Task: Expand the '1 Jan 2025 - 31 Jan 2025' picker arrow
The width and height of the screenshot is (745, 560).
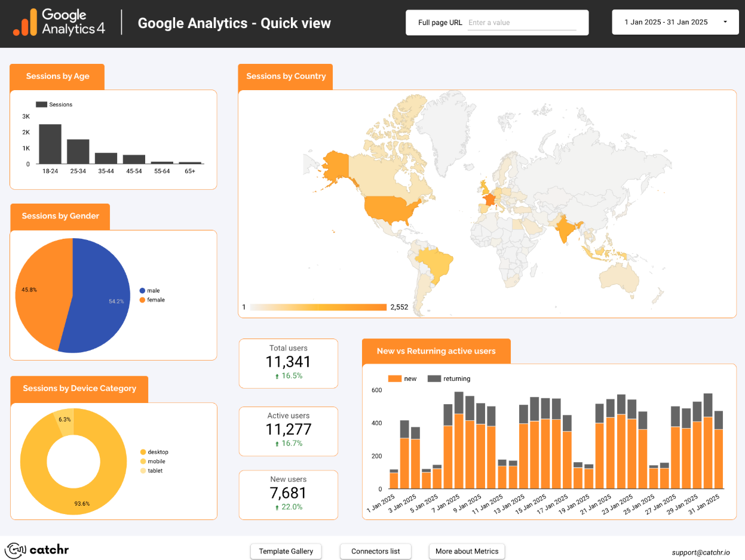Action: (x=726, y=21)
